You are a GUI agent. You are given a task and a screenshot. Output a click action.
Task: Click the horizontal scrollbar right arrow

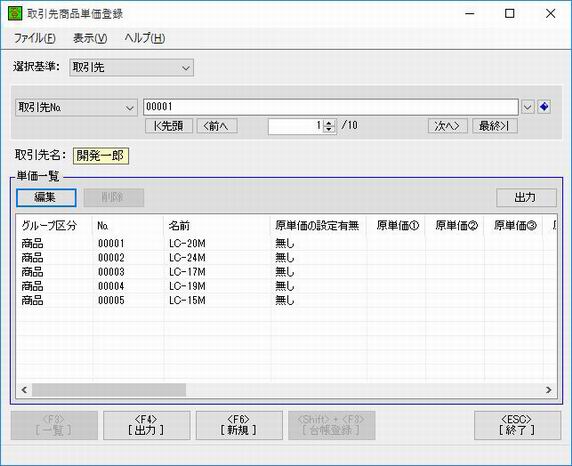(x=548, y=390)
